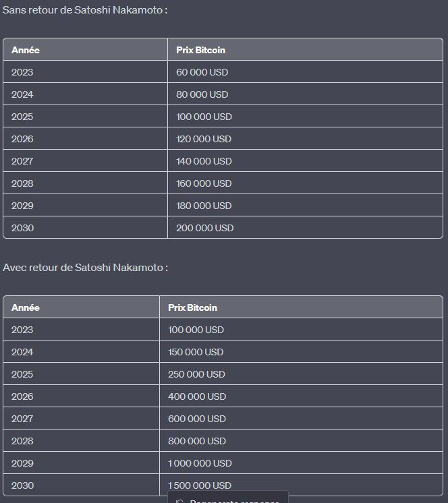This screenshot has width=448, height=503.
Task: Click the 400 000 USD price cell
Action: 196,396
